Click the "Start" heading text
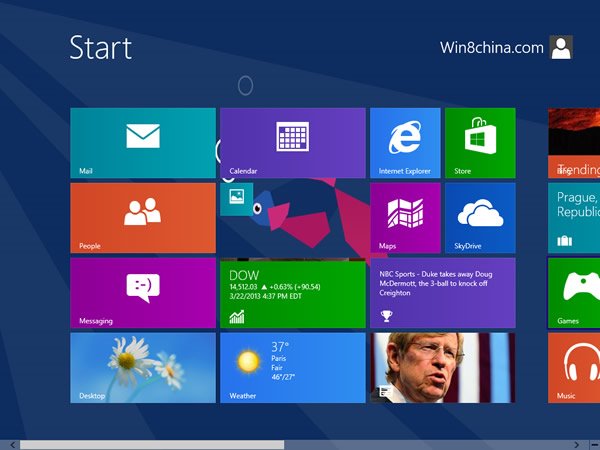The width and height of the screenshot is (600, 450). (x=101, y=47)
